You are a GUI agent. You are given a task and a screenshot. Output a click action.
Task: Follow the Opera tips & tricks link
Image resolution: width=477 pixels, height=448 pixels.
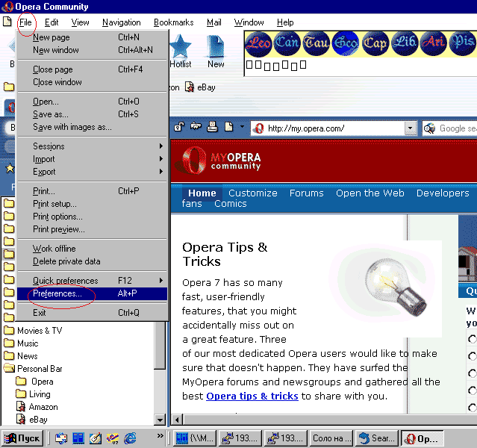252,396
